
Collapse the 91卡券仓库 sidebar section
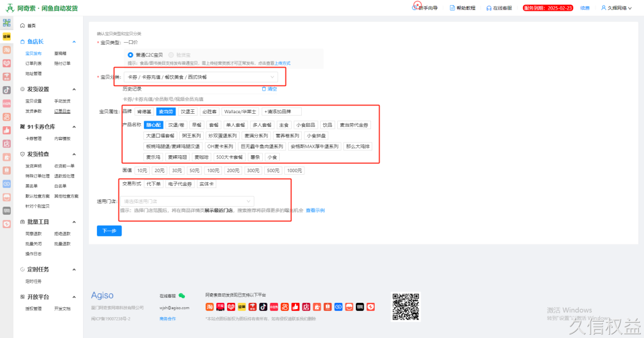(74, 127)
